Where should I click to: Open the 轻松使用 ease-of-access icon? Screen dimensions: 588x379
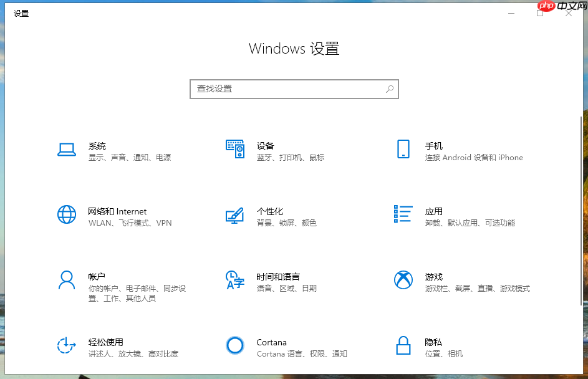(x=67, y=347)
